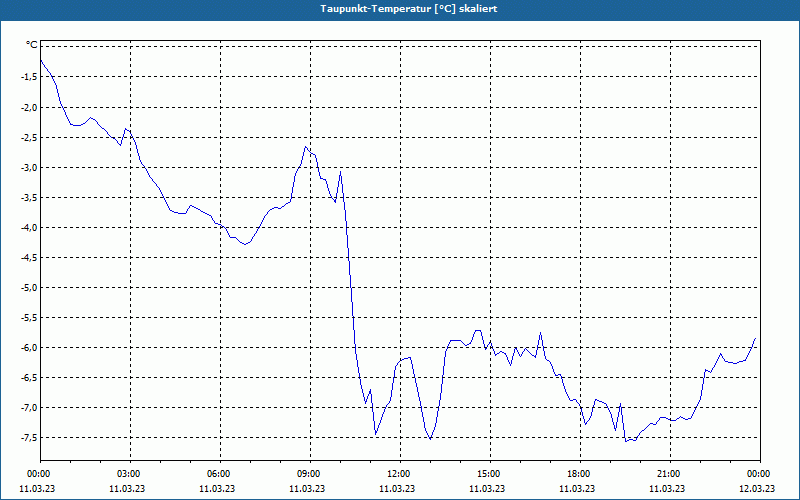Click the 11.03.23 date under 03:00
The image size is (800, 500).
(127, 488)
